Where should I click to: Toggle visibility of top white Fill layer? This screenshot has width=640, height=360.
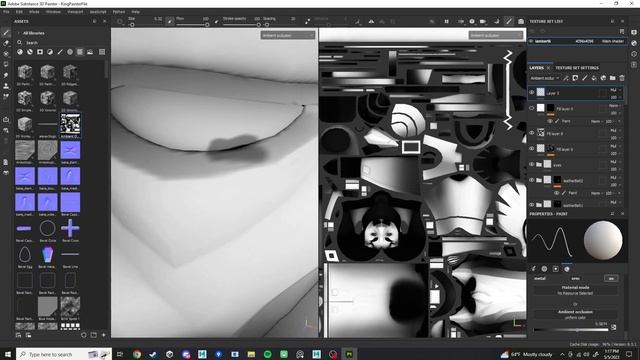coord(532,108)
